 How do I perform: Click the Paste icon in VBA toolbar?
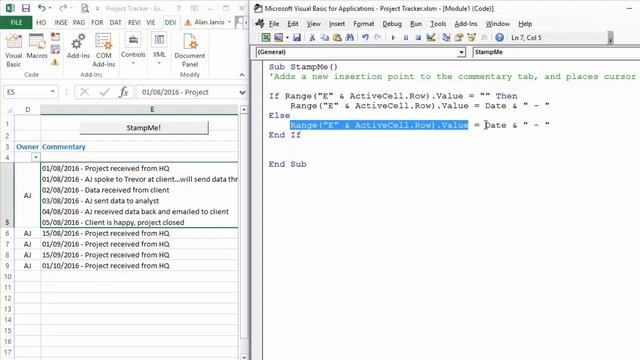coord(337,38)
